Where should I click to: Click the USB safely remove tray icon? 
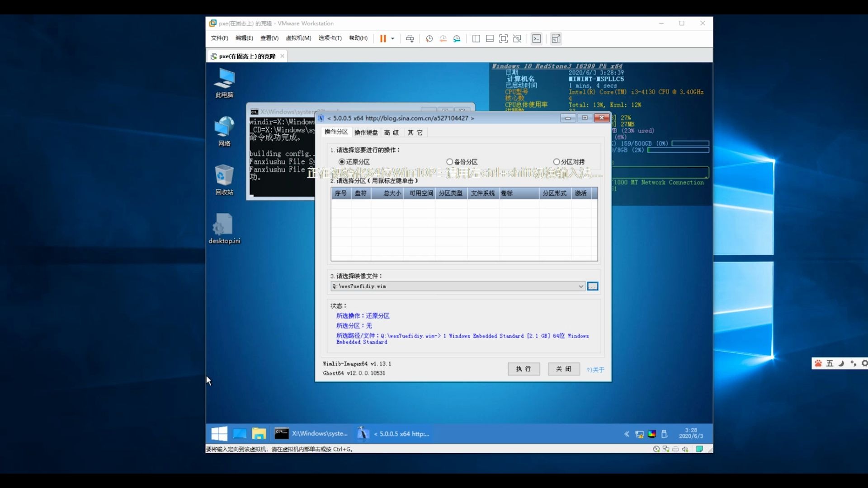664,434
